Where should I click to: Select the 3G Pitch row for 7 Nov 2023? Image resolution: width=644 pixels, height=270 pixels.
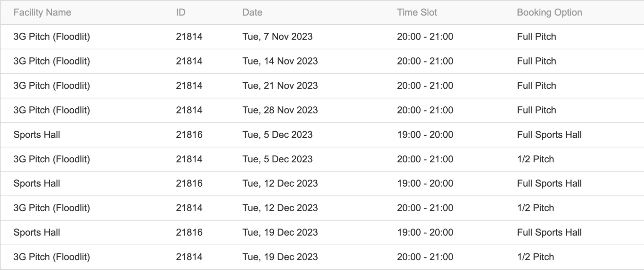322,37
